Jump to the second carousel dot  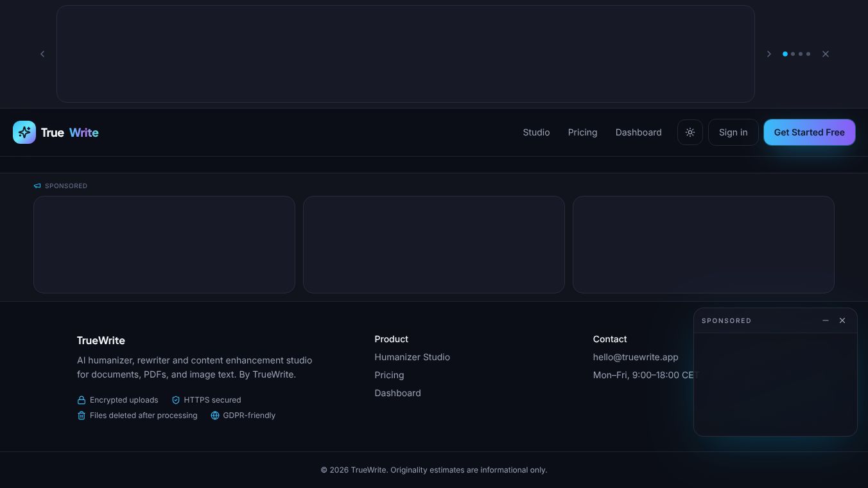[x=793, y=54]
